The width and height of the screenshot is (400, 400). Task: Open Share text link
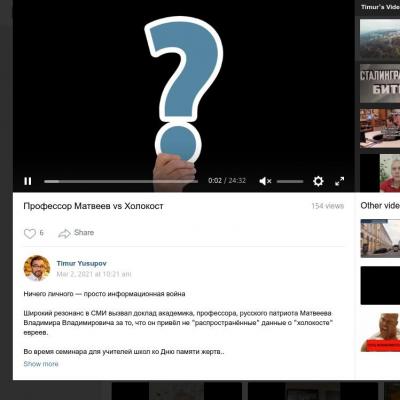coord(84,232)
